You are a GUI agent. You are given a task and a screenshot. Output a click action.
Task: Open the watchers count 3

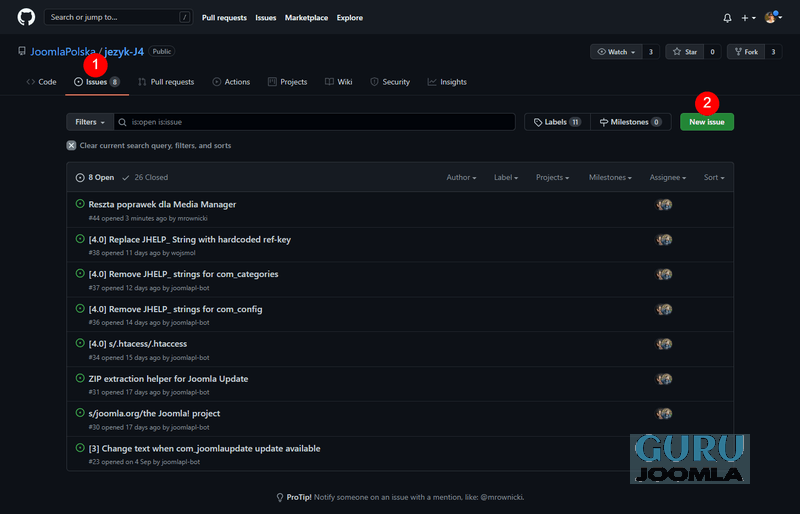click(x=651, y=52)
